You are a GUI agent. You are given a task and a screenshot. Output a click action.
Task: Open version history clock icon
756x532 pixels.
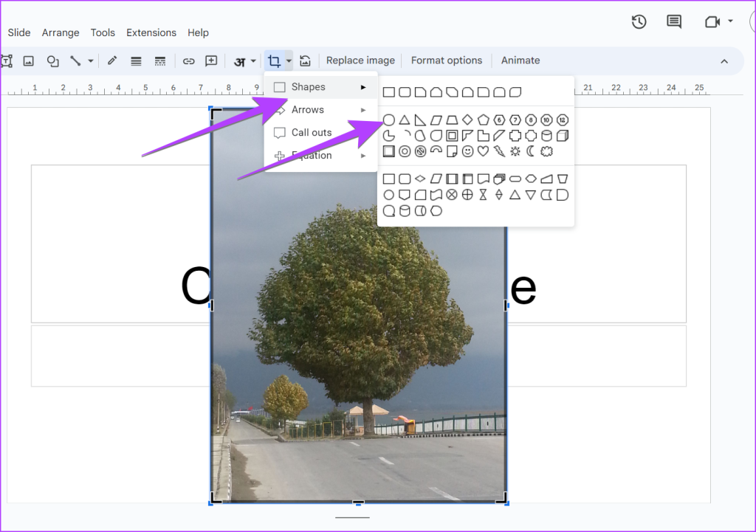[x=639, y=21]
